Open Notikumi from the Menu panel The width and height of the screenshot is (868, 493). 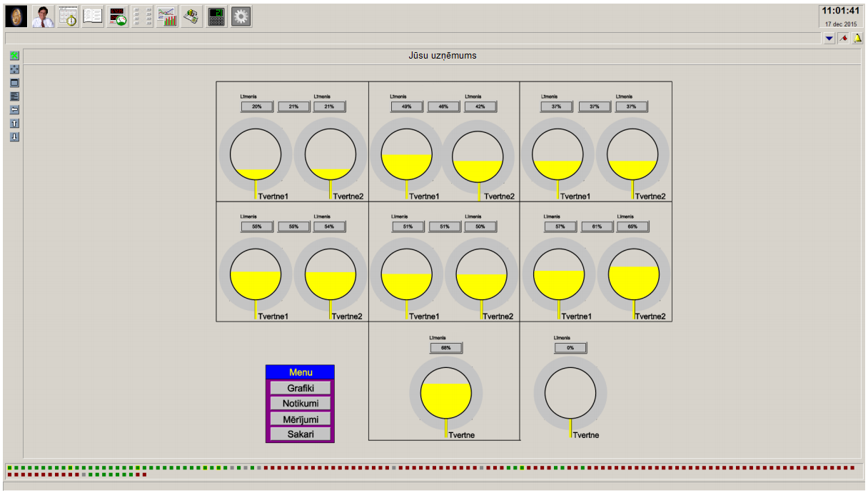[301, 404]
